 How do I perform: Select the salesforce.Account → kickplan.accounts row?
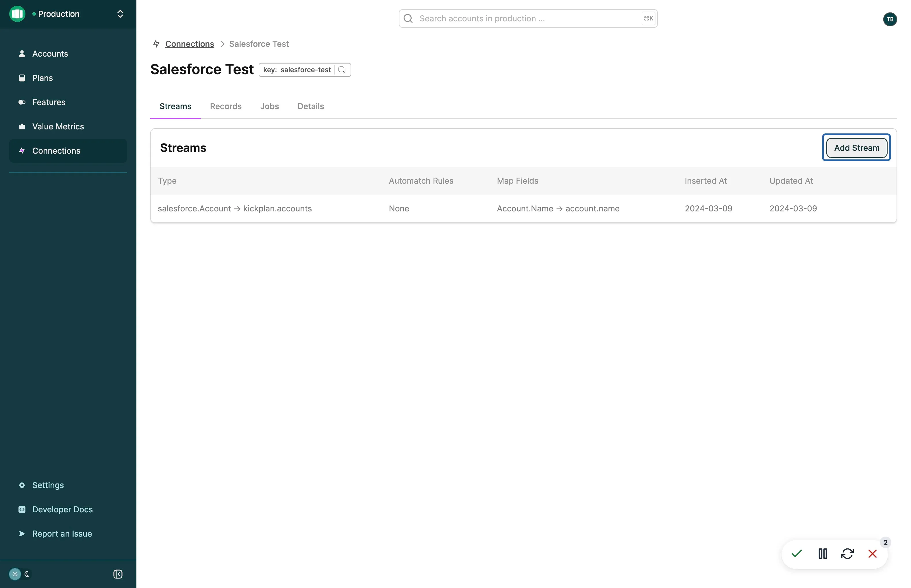pos(523,209)
